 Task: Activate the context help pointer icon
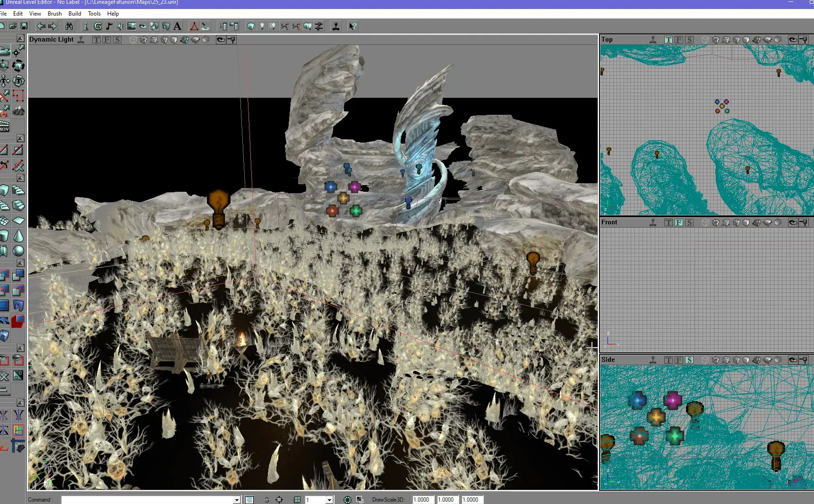[352, 26]
